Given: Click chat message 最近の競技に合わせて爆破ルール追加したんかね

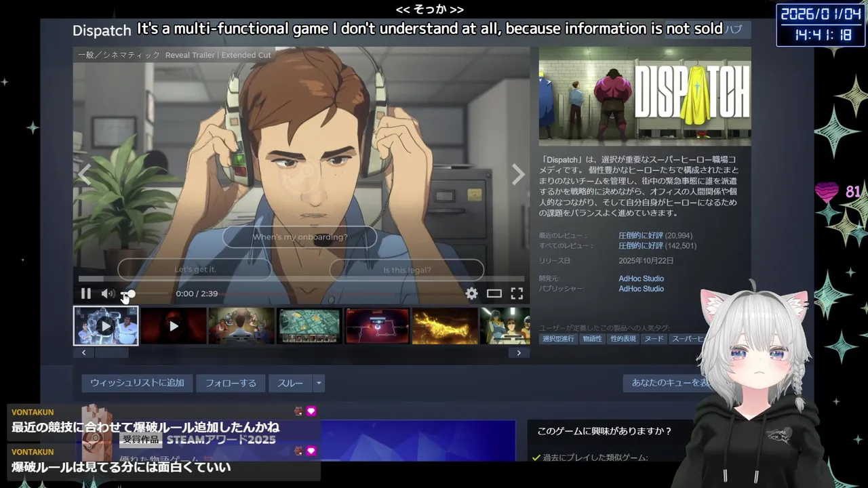Looking at the screenshot, I should pyautogui.click(x=145, y=428).
